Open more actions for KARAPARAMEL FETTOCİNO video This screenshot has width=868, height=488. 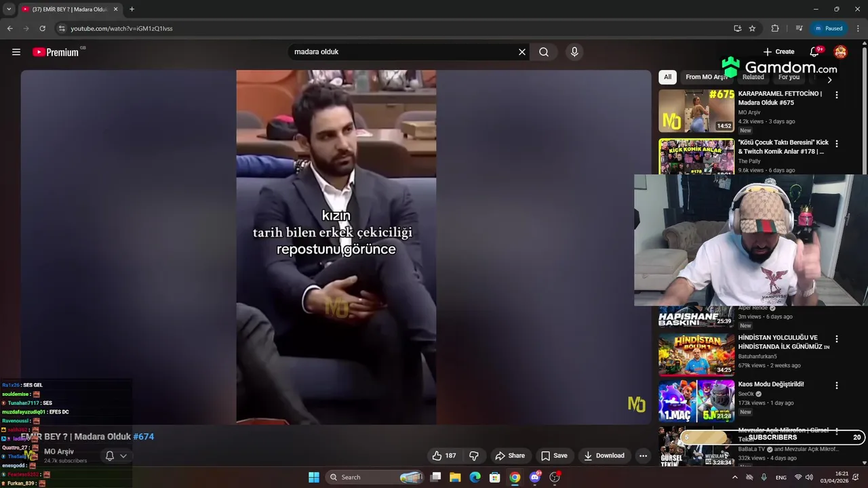(836, 95)
